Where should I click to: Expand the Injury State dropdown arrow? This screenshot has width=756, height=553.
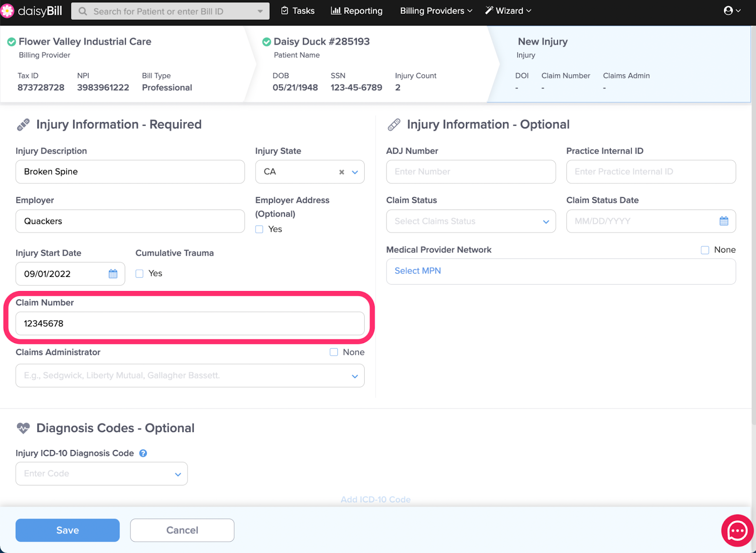[355, 172]
